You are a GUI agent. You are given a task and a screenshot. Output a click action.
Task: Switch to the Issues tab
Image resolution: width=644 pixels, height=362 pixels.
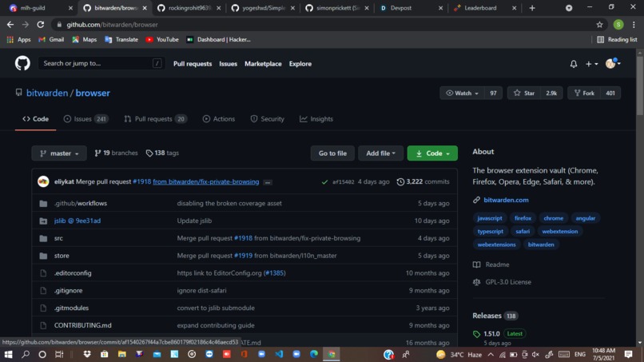[85, 119]
